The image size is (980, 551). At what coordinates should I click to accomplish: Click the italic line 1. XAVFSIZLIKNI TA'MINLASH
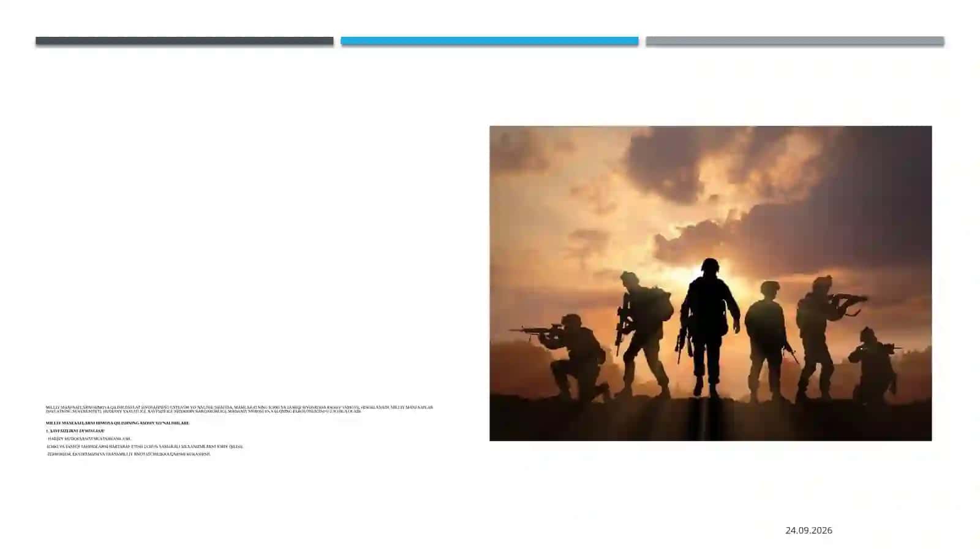coord(75,431)
